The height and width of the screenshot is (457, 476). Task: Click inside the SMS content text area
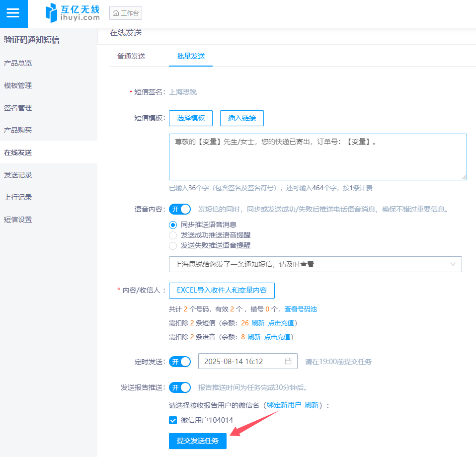pos(317,159)
